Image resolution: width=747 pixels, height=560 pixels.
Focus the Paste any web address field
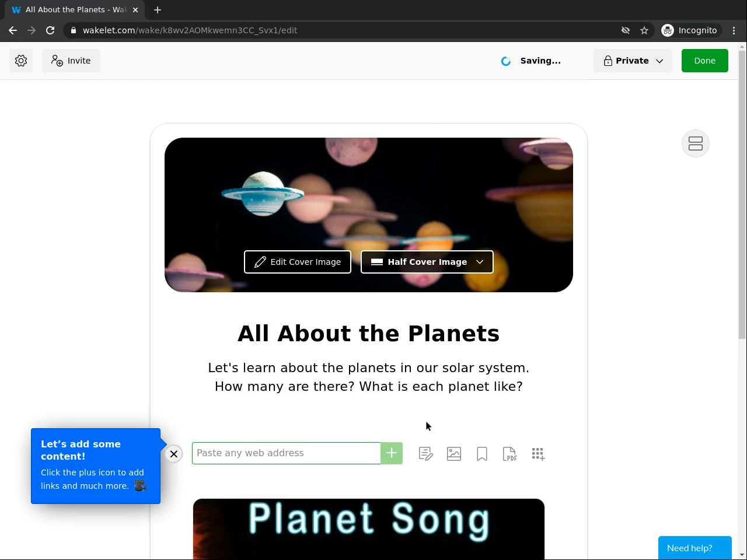click(x=287, y=453)
